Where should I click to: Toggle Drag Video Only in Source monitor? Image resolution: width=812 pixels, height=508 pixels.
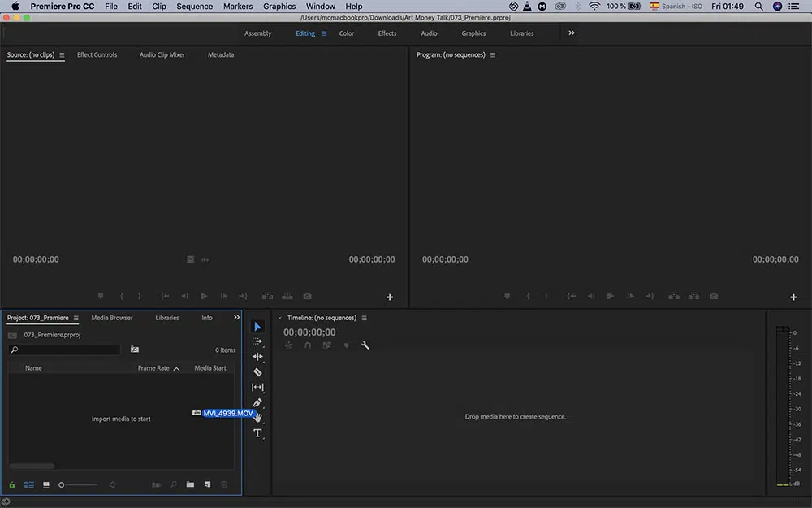coord(191,259)
